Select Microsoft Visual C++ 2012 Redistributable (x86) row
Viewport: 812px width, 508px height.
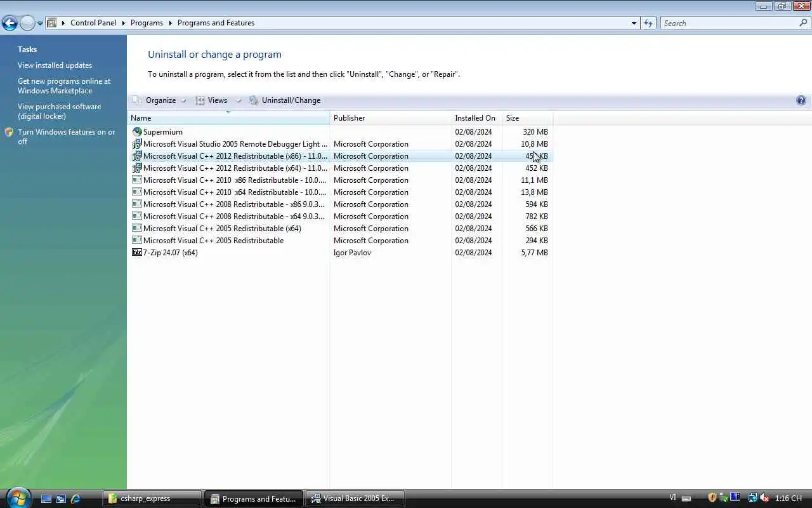coord(340,156)
